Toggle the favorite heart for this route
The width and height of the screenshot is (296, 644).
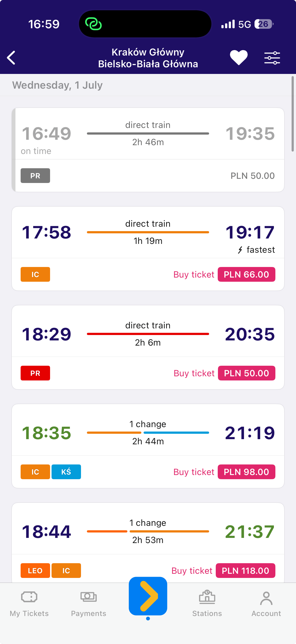coord(239,58)
